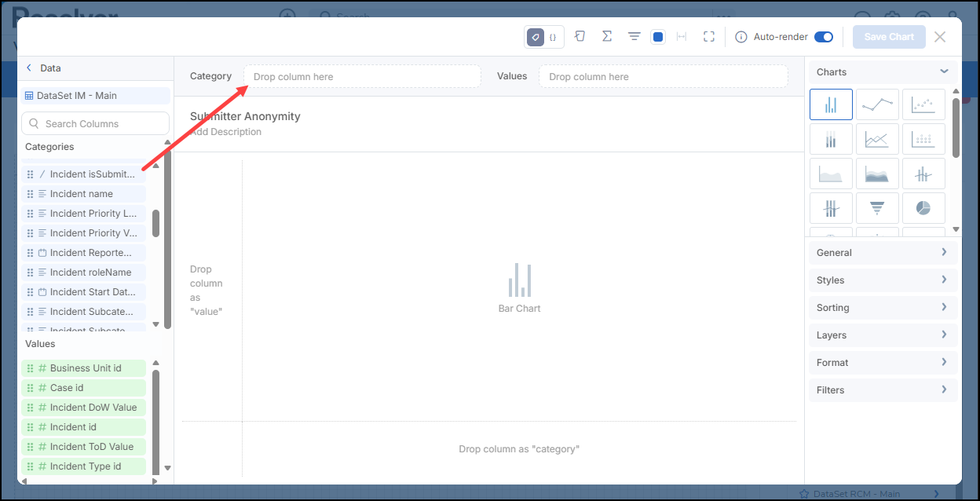
Task: Select the Incident name column
Action: (x=84, y=194)
